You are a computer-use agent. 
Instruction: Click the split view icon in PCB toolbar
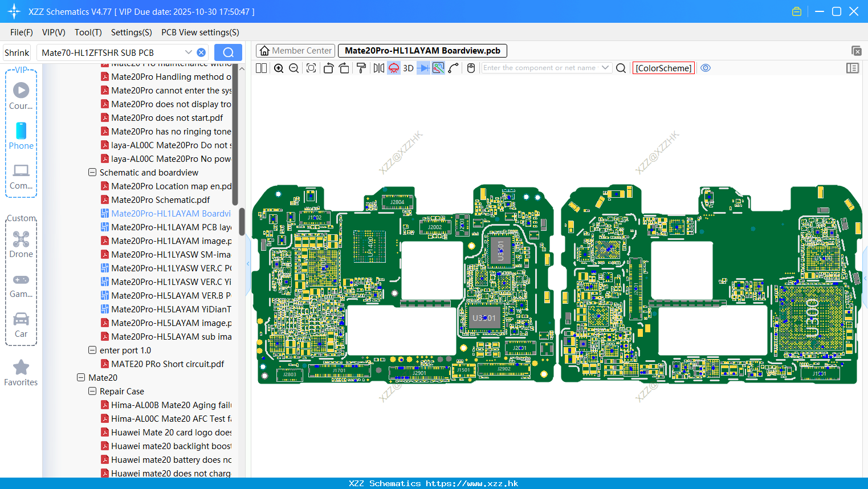pos(261,68)
